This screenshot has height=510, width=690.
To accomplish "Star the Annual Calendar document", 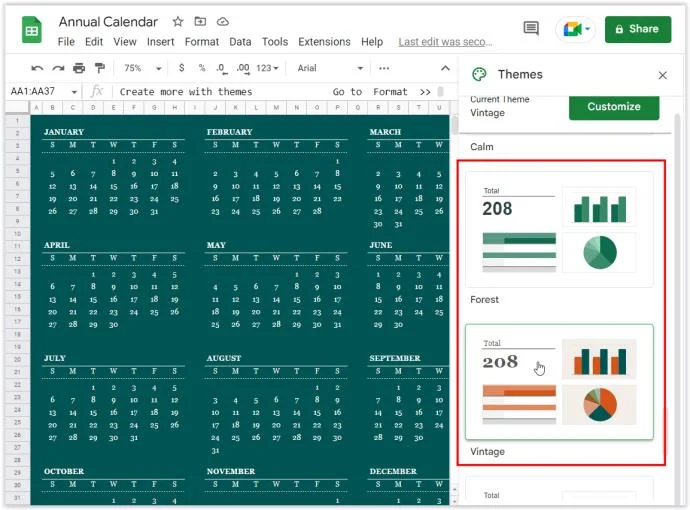I will coord(178,21).
